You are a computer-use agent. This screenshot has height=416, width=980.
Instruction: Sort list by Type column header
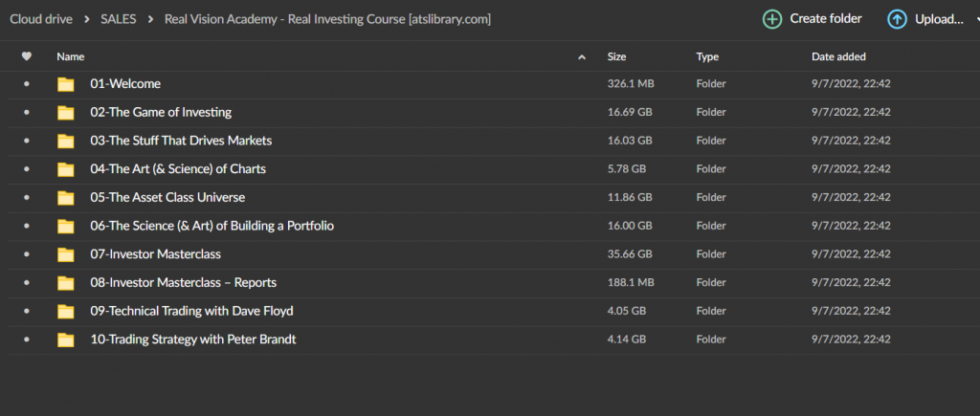pyautogui.click(x=707, y=56)
